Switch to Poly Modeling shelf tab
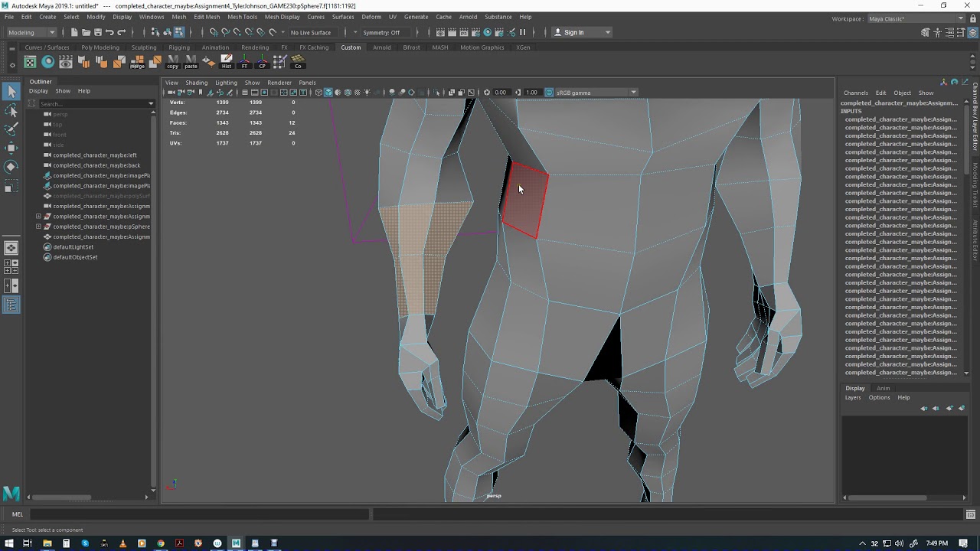The height and width of the screenshot is (551, 980). [x=100, y=47]
